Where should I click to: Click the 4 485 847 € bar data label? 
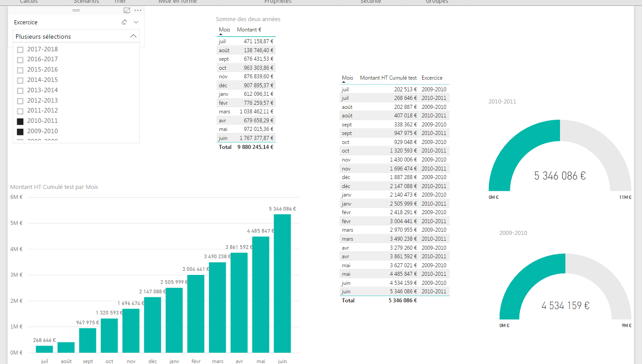click(x=260, y=231)
